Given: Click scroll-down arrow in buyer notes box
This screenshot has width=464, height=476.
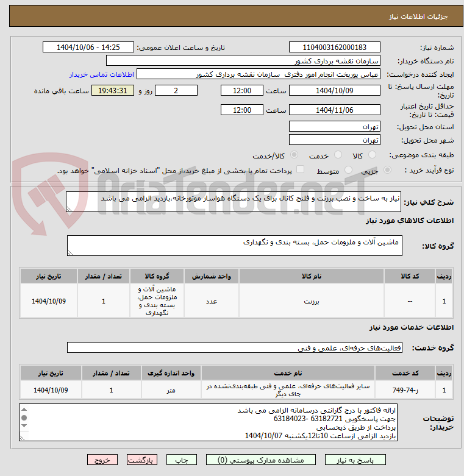Looking at the screenshot, I should (x=24, y=426).
